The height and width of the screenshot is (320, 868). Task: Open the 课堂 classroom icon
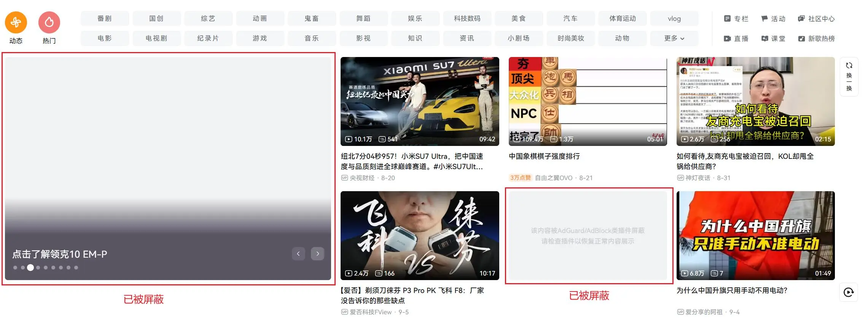pyautogui.click(x=764, y=38)
